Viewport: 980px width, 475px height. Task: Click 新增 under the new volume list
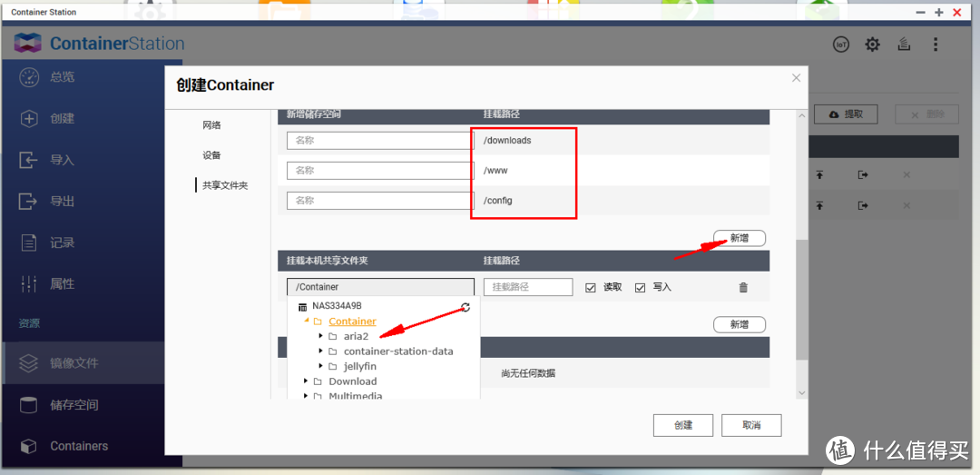point(740,238)
